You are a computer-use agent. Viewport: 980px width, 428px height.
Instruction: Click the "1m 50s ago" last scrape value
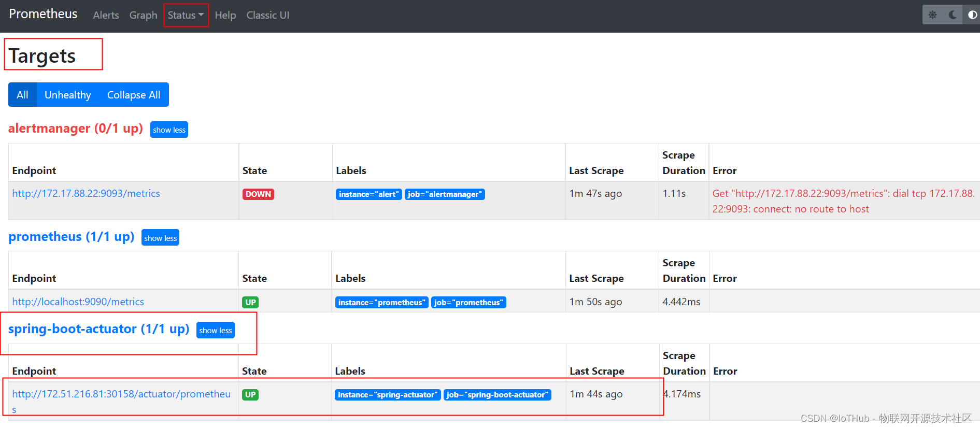(595, 302)
